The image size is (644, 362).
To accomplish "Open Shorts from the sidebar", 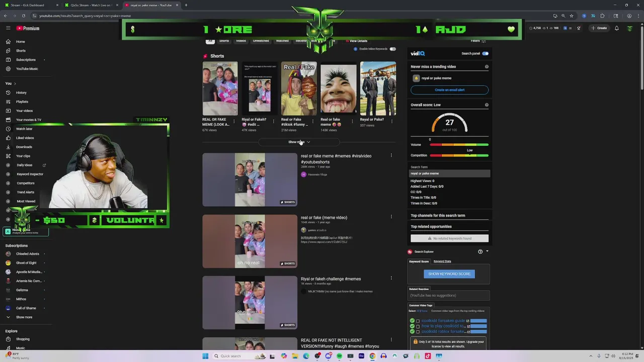I will click(x=21, y=51).
